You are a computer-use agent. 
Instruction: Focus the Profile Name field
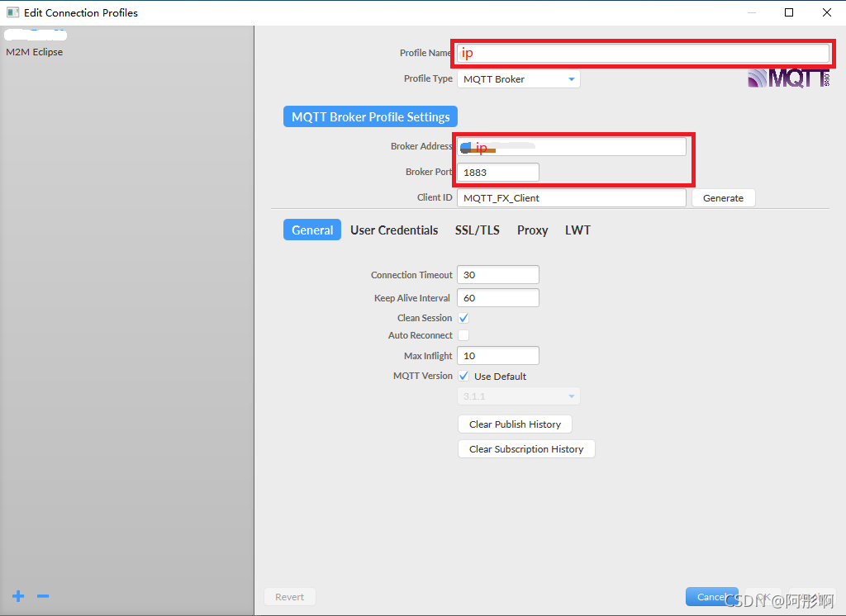tap(643, 53)
